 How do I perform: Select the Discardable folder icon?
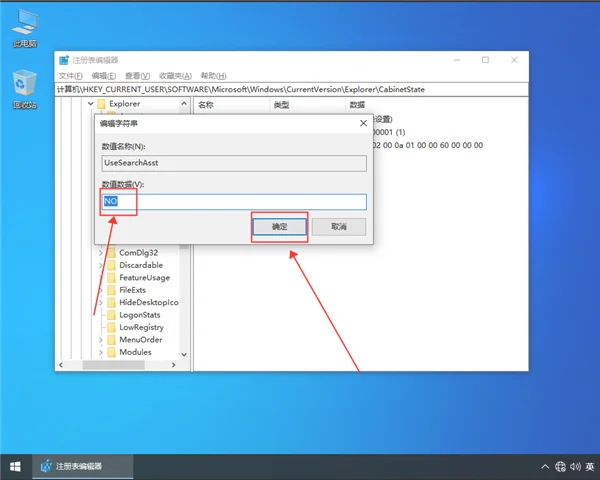pyautogui.click(x=111, y=265)
